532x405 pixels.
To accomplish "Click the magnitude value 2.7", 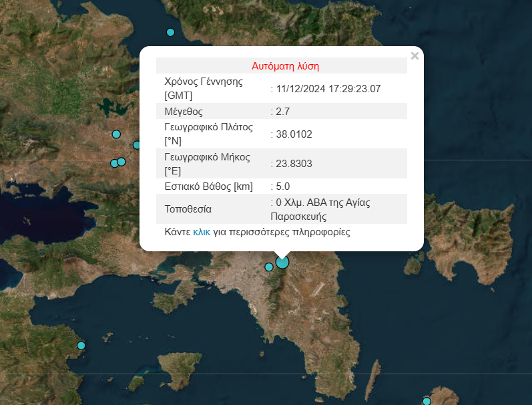I will pyautogui.click(x=283, y=111).
